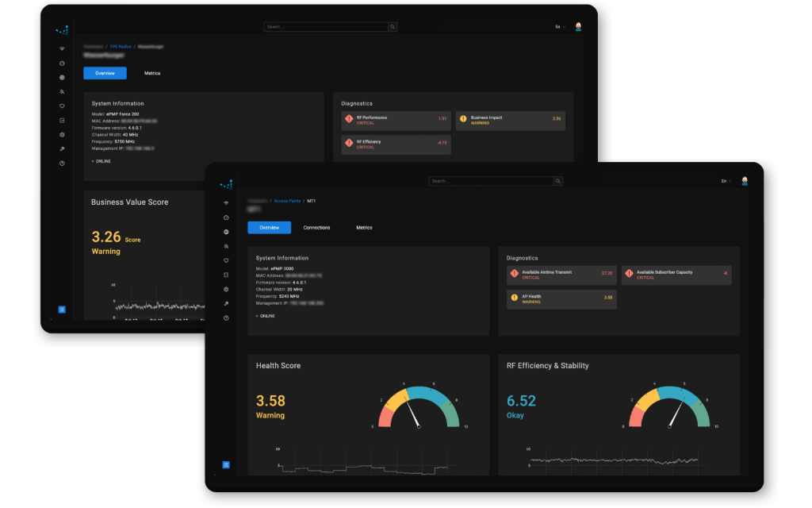Click the blue sidebar toggle at front window bottom
This screenshot has width=812, height=508.
(x=226, y=464)
